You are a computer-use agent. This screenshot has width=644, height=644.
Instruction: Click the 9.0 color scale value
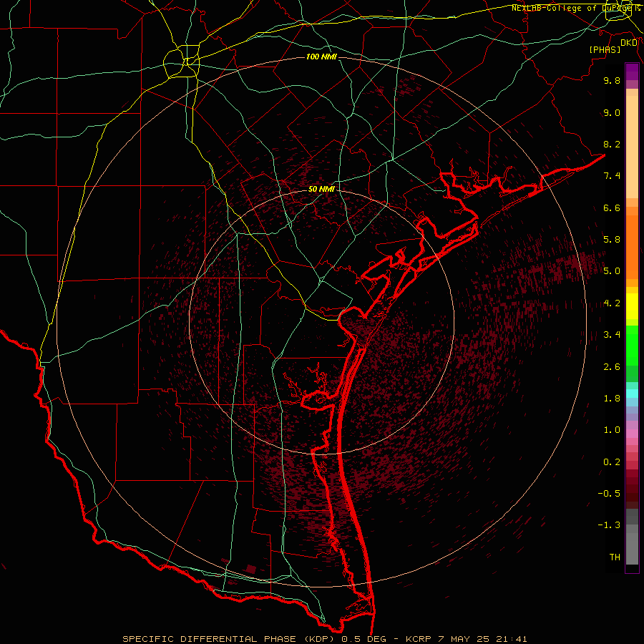(x=612, y=112)
